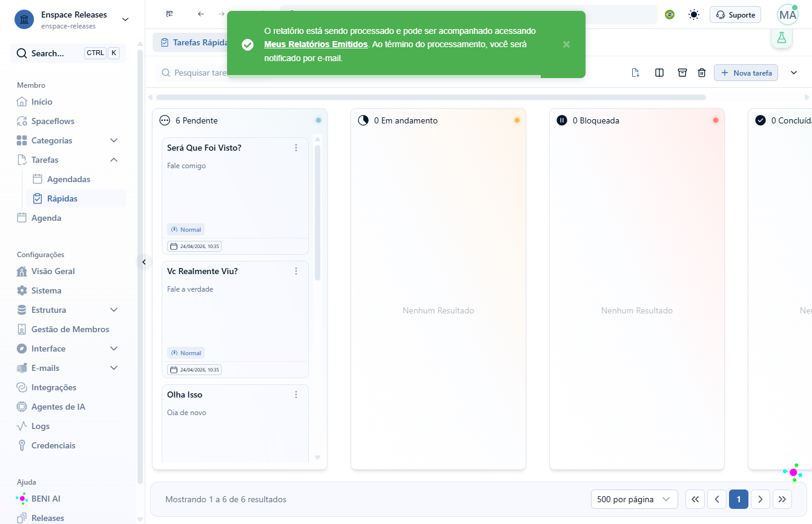Viewport: 812px width, 524px height.
Task: Click the Nova tarefa button
Action: (x=746, y=73)
